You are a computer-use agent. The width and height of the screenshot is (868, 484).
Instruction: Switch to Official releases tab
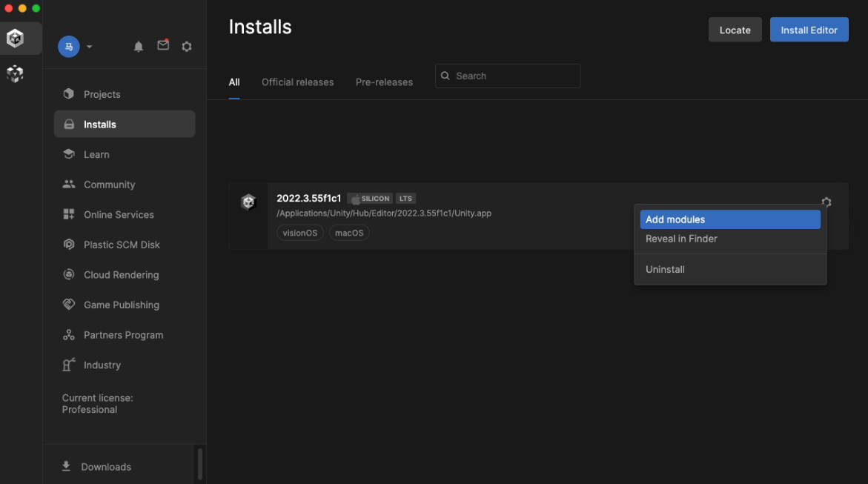[x=297, y=82]
